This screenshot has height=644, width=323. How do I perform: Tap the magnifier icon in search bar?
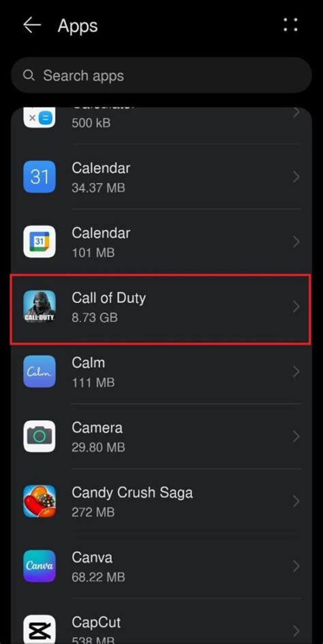pos(29,76)
